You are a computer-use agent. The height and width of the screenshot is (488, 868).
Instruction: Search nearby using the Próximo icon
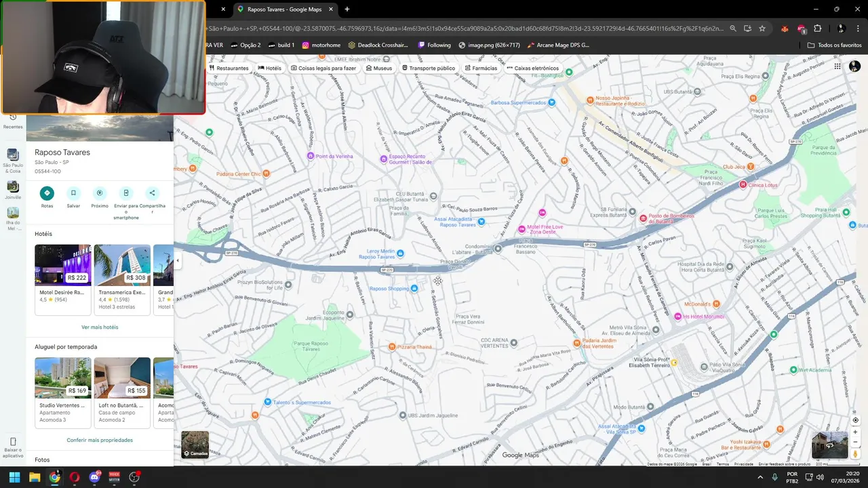(x=100, y=193)
